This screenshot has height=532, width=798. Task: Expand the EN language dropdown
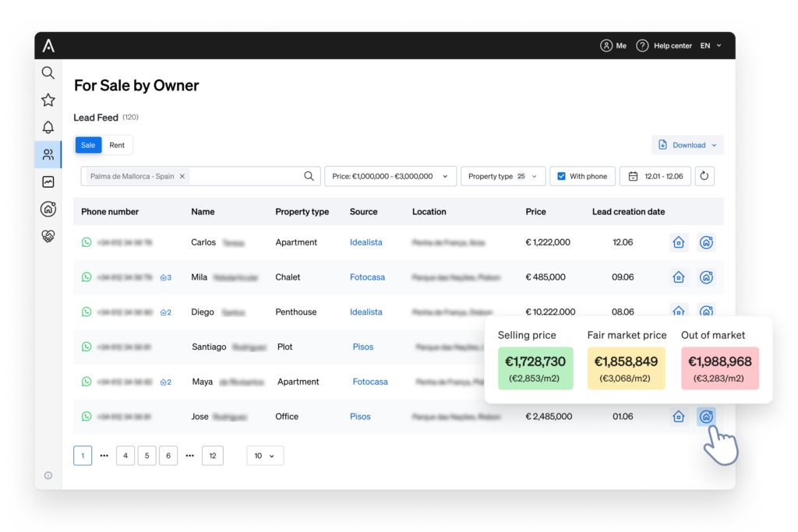click(711, 46)
